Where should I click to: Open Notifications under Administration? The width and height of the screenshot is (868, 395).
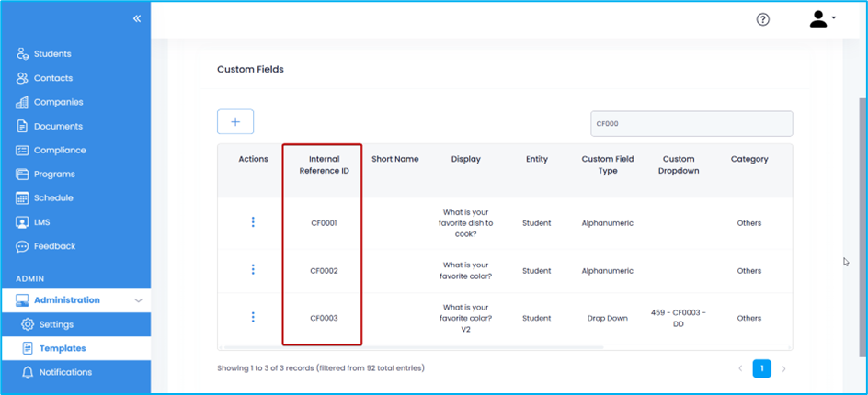[x=65, y=372]
